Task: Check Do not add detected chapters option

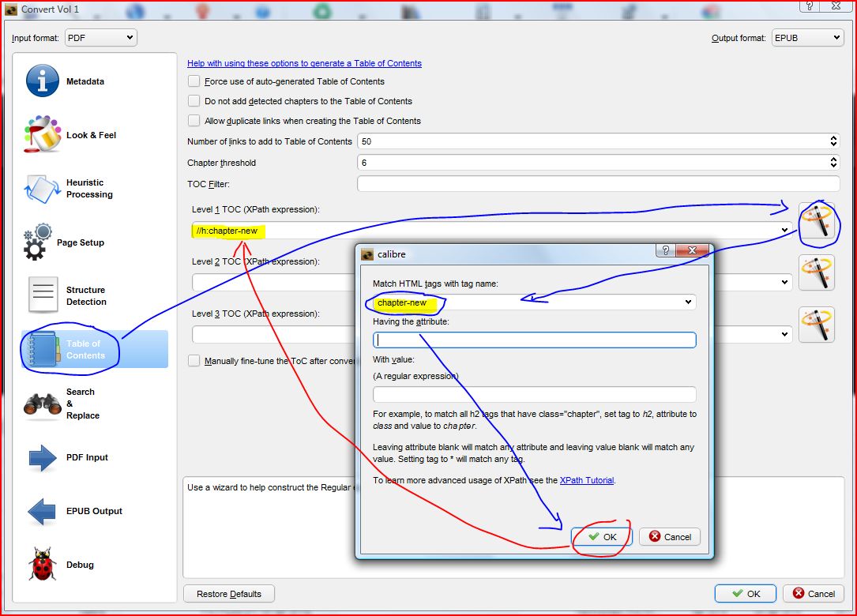Action: tap(194, 101)
